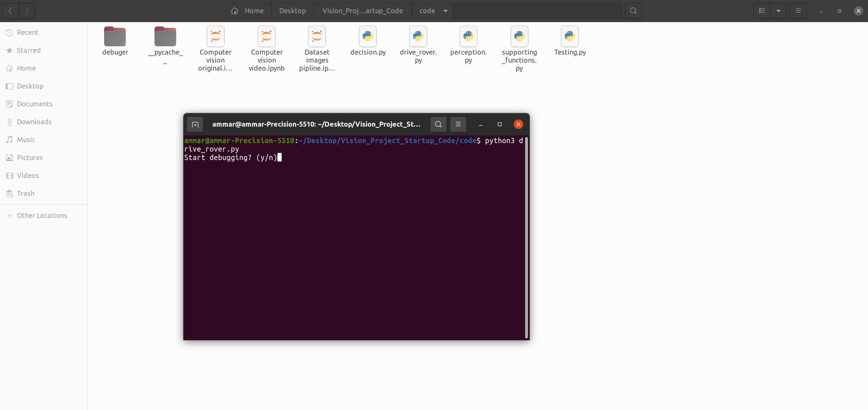868x410 pixels.
Task: Go back with the left arrow
Action: pos(10,11)
